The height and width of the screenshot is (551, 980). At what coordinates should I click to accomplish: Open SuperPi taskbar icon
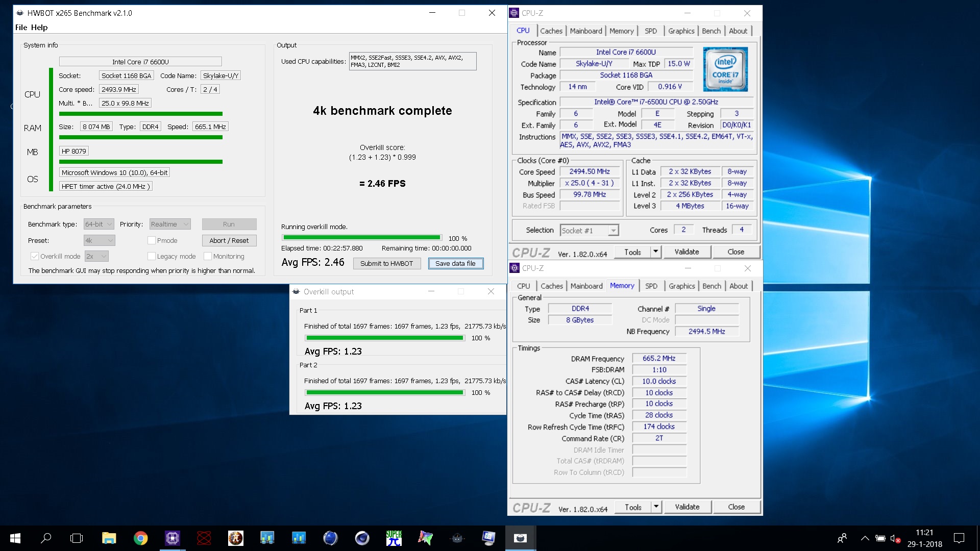[394, 538]
